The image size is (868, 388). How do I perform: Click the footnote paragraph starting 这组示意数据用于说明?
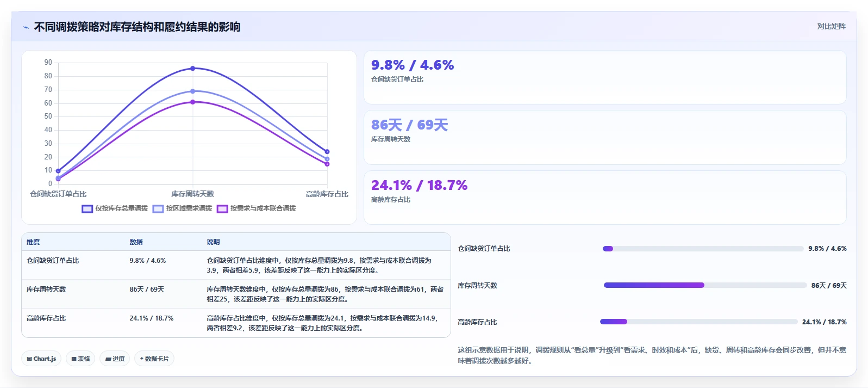652,355
